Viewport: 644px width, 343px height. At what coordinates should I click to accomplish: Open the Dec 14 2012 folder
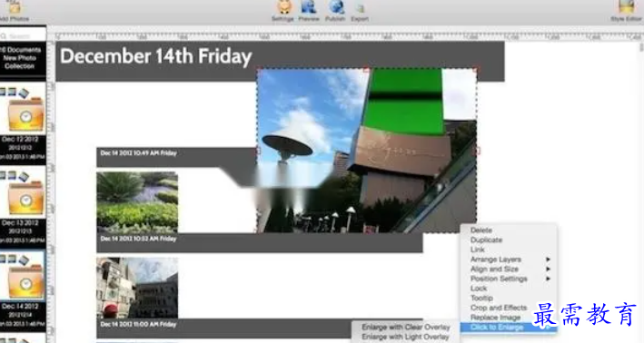[x=25, y=281]
